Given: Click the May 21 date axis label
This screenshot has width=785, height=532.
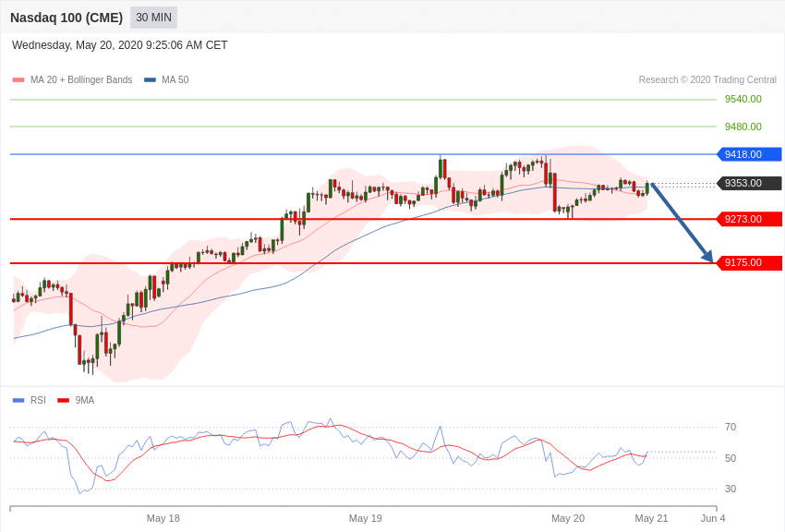Looking at the screenshot, I should (651, 518).
